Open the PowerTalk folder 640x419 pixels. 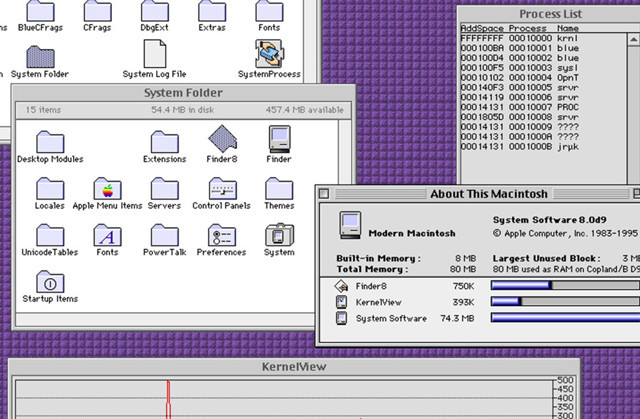tap(164, 235)
